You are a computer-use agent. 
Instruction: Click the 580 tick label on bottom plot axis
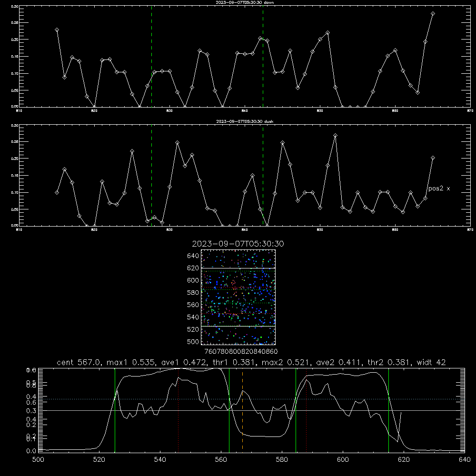click(282, 460)
